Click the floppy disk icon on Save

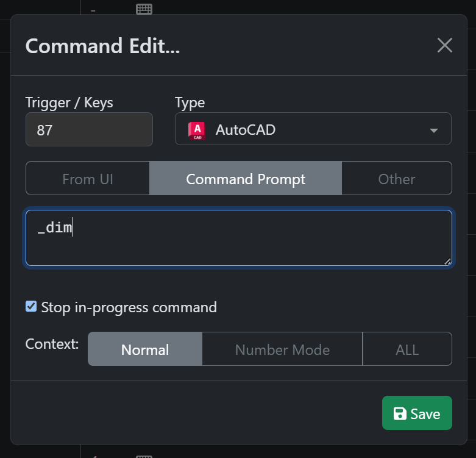(400, 414)
